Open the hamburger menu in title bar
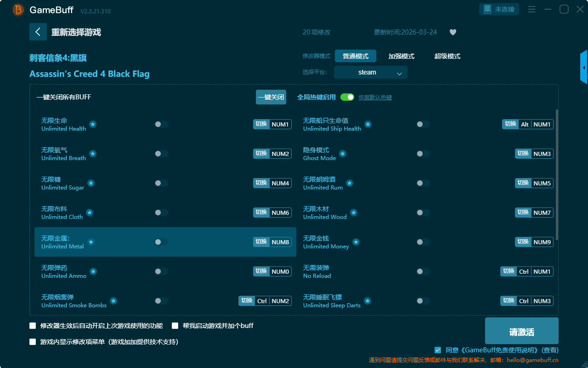 [x=531, y=9]
